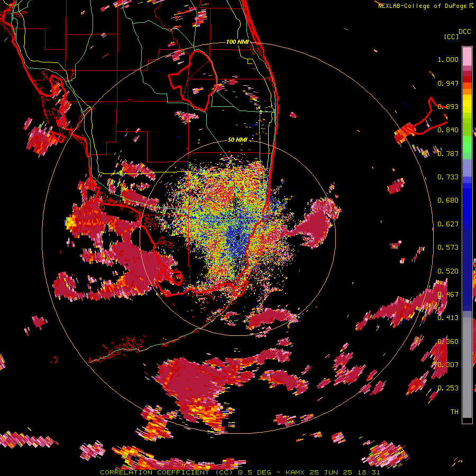Click the 0.680 scale value

pos(448,200)
